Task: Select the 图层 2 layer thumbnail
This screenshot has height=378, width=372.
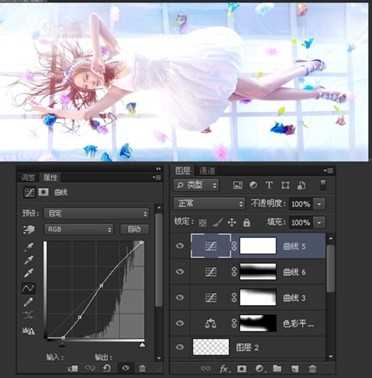Action: click(x=211, y=347)
